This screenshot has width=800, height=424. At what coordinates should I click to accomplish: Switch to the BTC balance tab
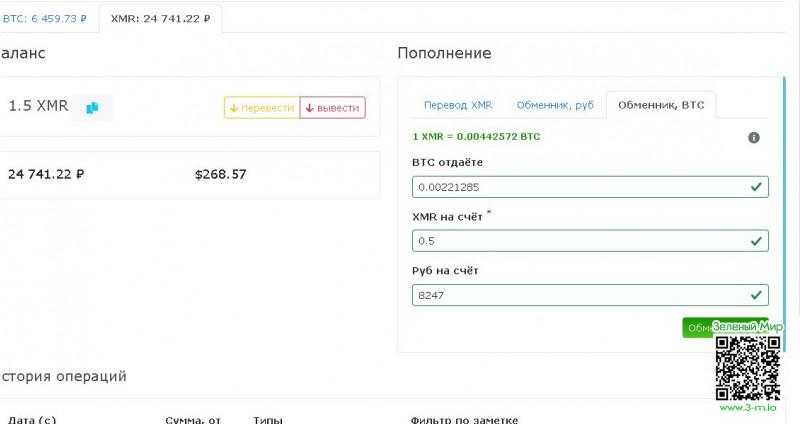[45, 18]
